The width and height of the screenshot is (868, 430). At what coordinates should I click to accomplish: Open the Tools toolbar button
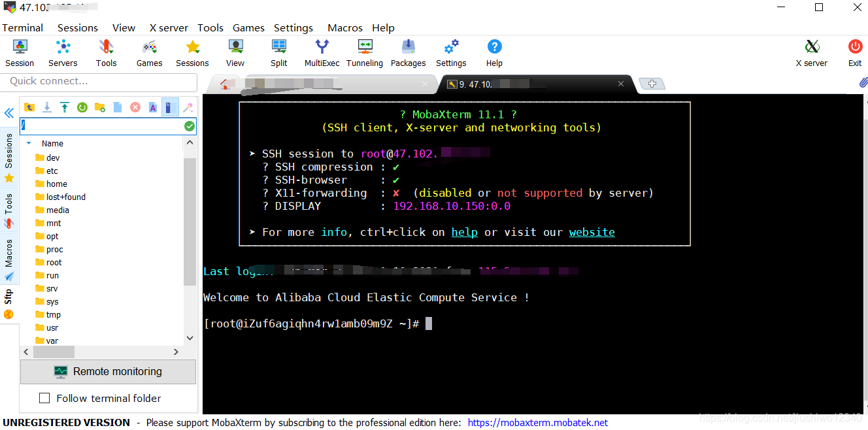[106, 53]
